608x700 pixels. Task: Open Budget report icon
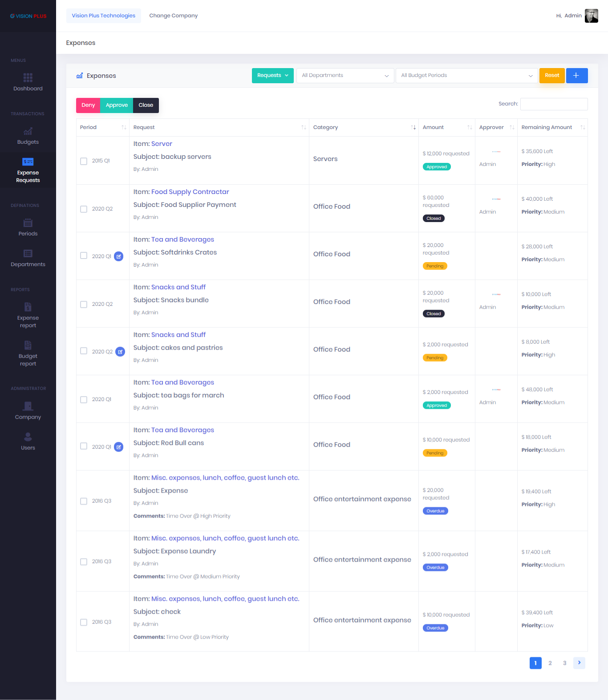click(x=28, y=345)
